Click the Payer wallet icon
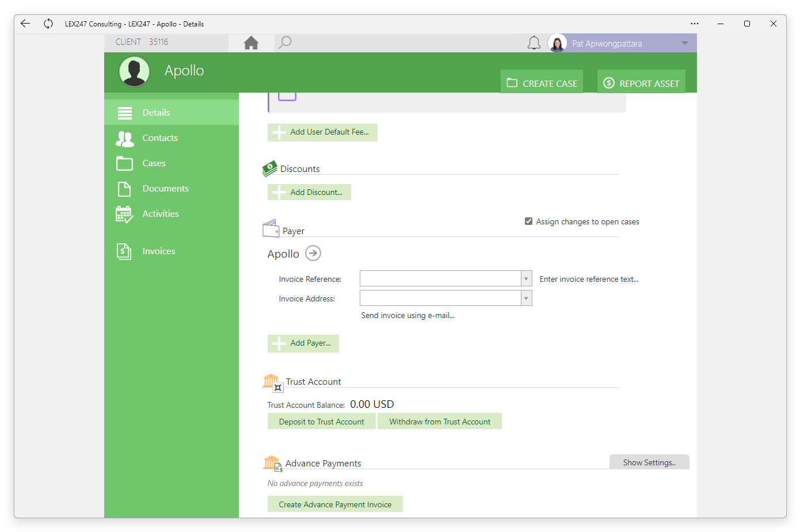The width and height of the screenshot is (800, 532). [x=271, y=229]
